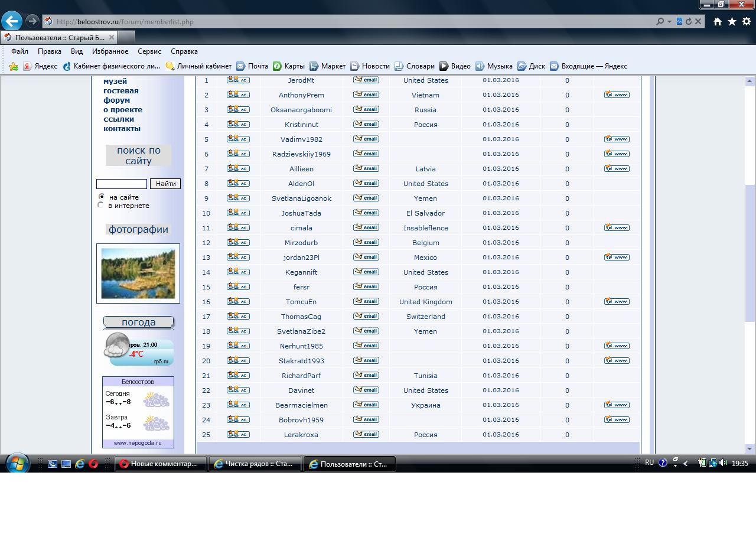Open the Избранное menu
Image resolution: width=756 pixels, height=534 pixels.
[110, 51]
